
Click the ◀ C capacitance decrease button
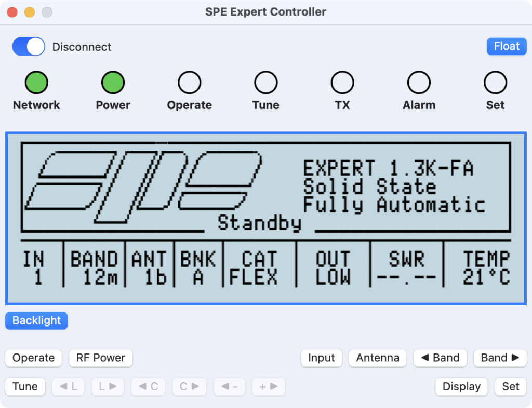coord(148,387)
